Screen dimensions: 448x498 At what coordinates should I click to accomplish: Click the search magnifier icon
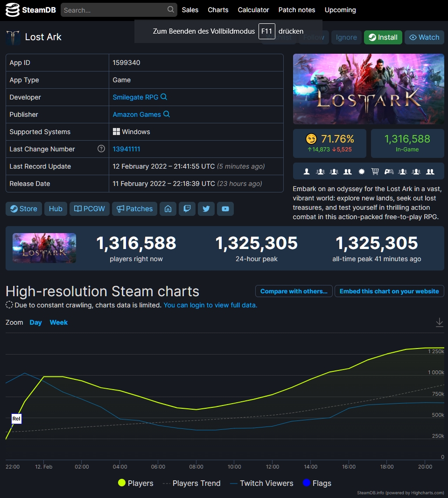point(171,9)
